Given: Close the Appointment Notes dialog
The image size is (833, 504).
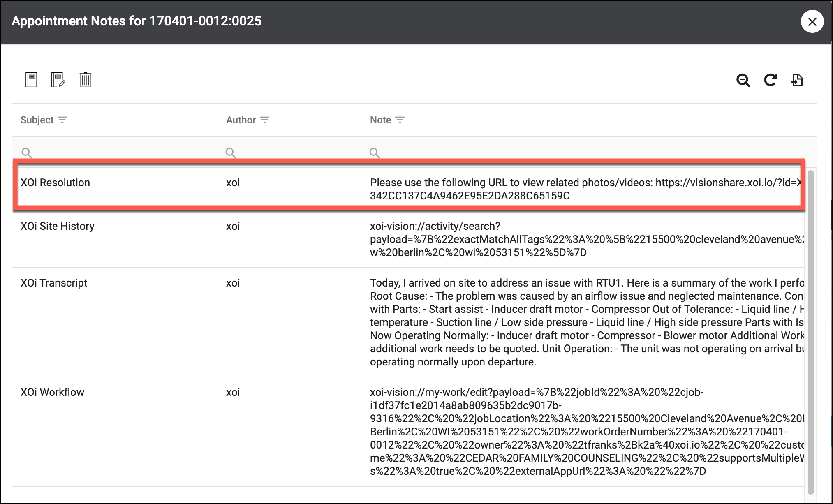Looking at the screenshot, I should click(812, 22).
